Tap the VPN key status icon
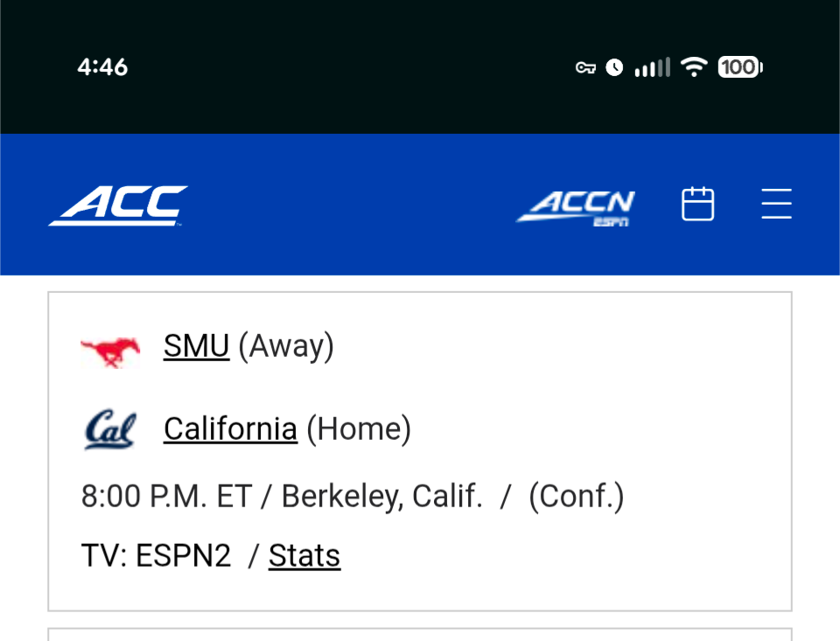The width and height of the screenshot is (840, 641). click(585, 67)
